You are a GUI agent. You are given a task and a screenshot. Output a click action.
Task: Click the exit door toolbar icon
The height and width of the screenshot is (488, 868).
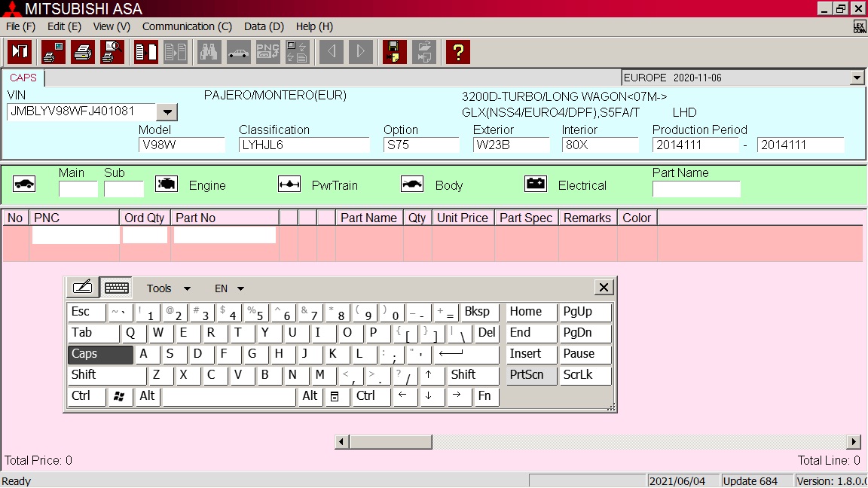[20, 52]
